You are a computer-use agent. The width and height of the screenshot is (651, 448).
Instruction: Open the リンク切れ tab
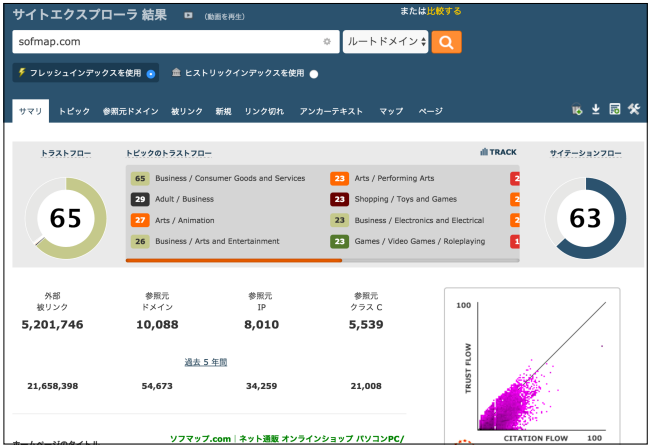pyautogui.click(x=264, y=111)
